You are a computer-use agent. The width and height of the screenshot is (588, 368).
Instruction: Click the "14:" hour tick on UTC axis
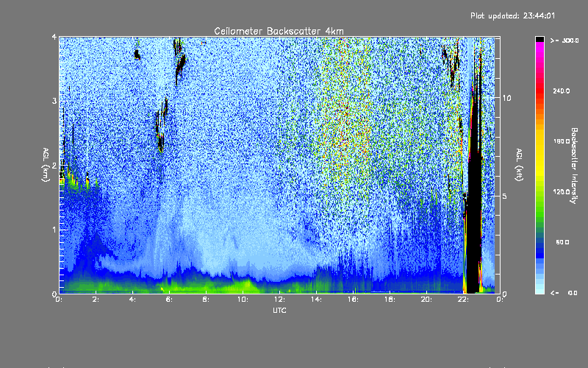click(316, 300)
